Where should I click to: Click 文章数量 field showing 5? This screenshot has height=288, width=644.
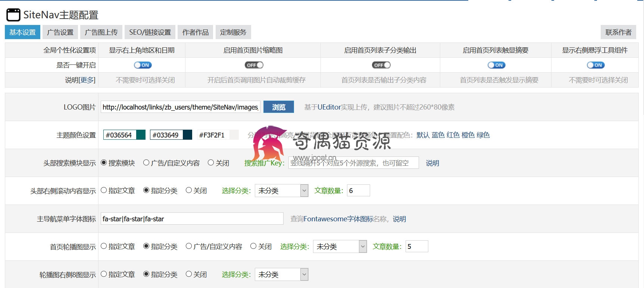pos(417,247)
